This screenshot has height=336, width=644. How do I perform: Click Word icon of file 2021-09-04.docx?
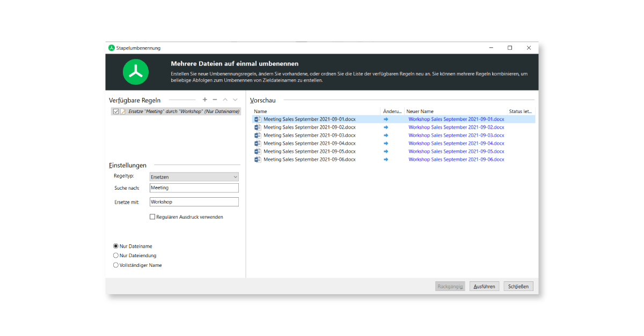(258, 144)
